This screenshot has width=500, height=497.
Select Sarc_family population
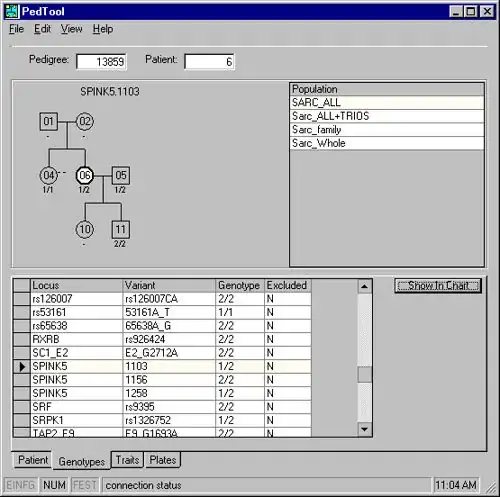[387, 130]
